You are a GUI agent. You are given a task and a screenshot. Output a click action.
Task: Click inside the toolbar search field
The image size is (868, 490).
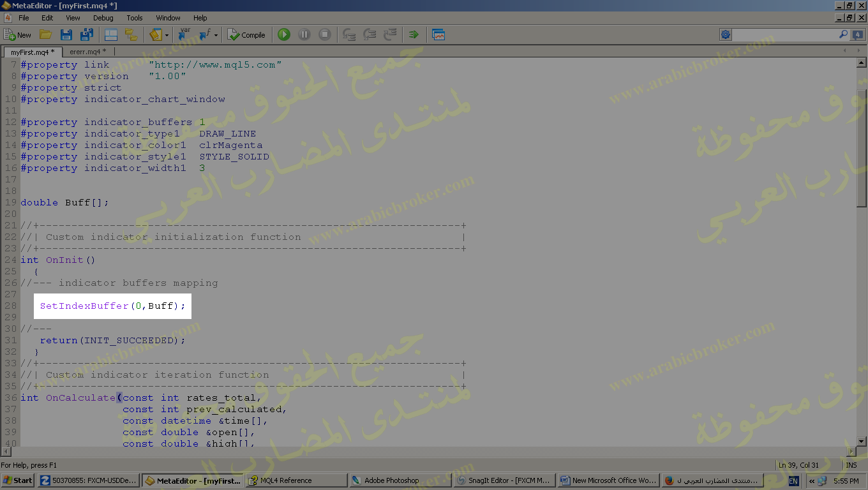[x=784, y=34]
